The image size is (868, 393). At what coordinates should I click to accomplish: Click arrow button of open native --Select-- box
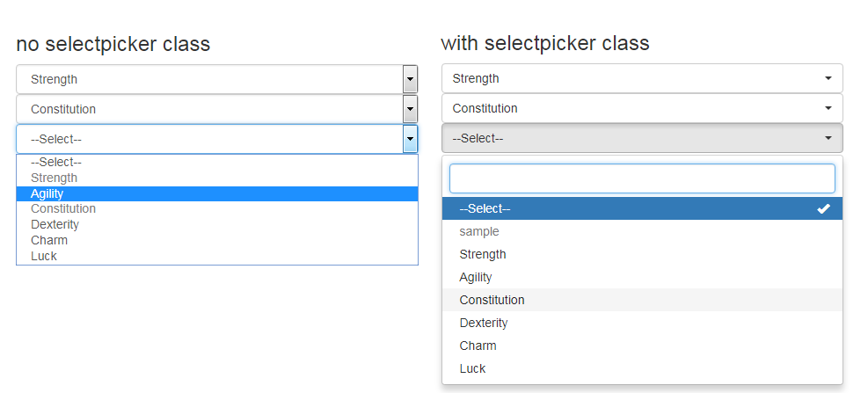(x=410, y=139)
